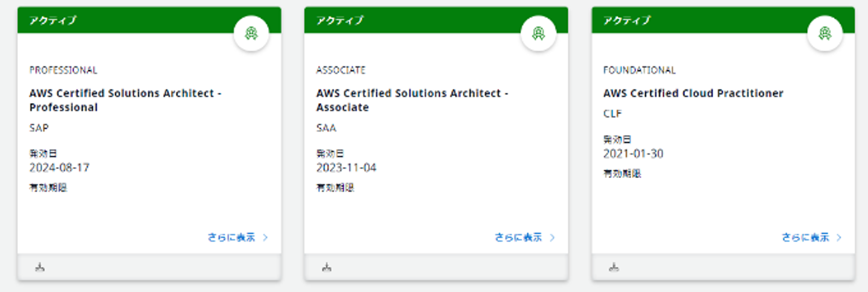Expand the chevron arrow on the Professional card
The image size is (868, 292).
pos(265,238)
